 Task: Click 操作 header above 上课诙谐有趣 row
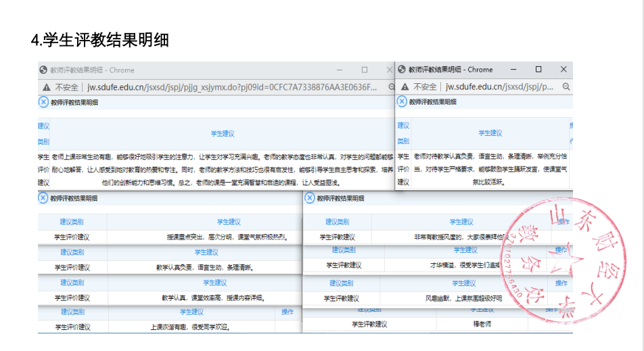tap(287, 312)
